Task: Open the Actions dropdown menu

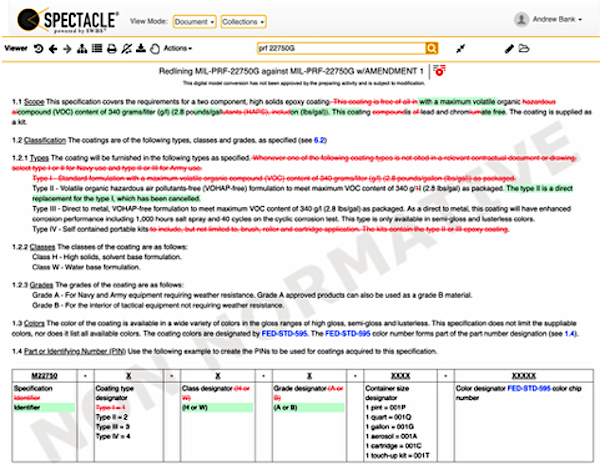Action: tap(178, 48)
